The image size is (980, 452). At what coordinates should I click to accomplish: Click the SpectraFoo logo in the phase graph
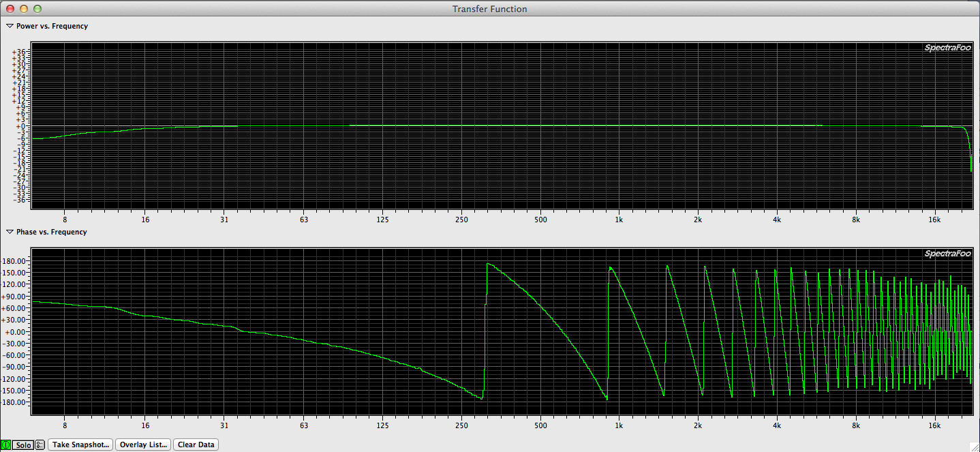947,254
